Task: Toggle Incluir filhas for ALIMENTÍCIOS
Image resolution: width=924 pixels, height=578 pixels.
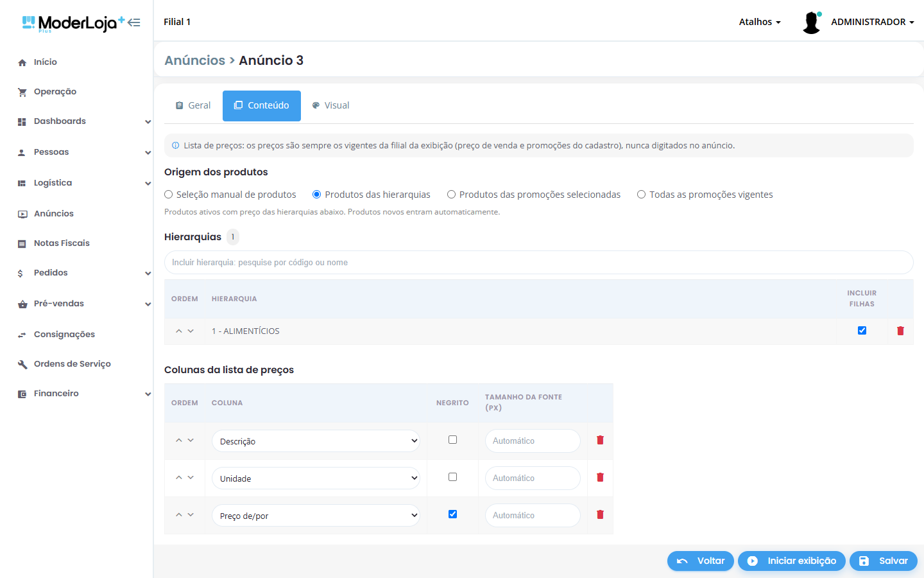Action: pos(862,330)
